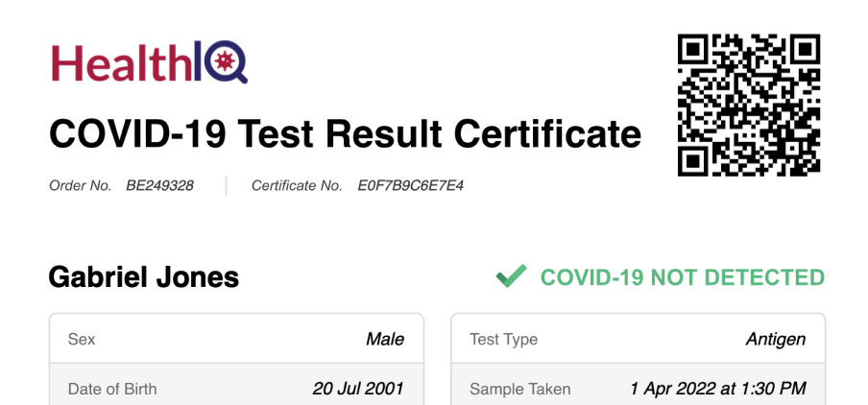Click the green checkmark icon
Image resolution: width=868 pixels, height=405 pixels.
pyautogui.click(x=511, y=276)
